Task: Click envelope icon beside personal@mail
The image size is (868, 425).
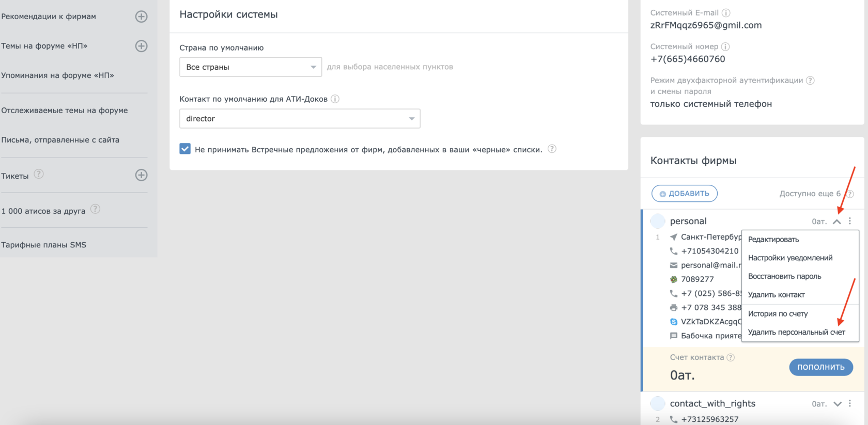Action: (x=674, y=265)
